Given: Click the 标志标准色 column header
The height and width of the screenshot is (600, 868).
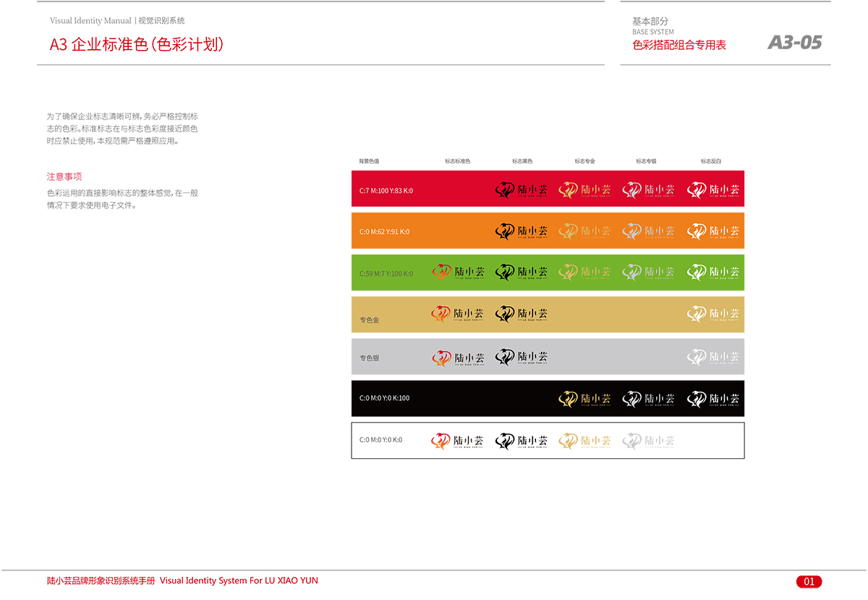Looking at the screenshot, I should point(457,161).
